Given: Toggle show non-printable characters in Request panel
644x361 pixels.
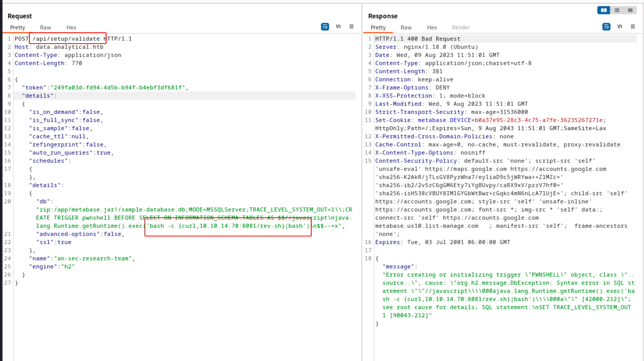Looking at the screenshot, I should click(338, 26).
